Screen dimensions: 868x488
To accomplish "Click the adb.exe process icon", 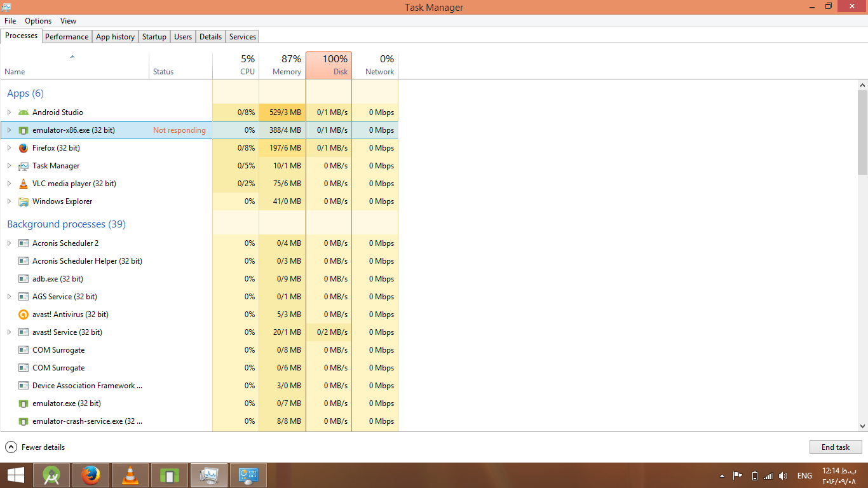I will click(24, 279).
